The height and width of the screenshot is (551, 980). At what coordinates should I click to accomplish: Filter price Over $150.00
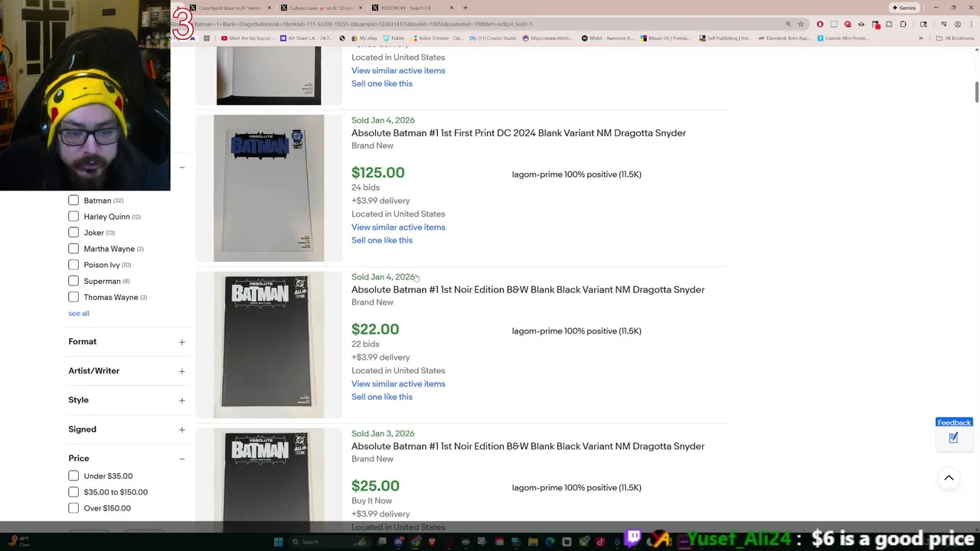point(73,508)
